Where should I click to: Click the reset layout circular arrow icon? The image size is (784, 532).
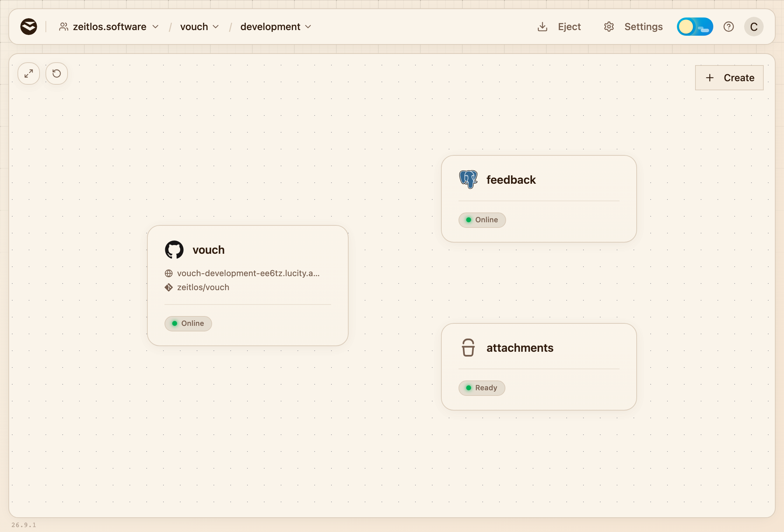click(57, 73)
